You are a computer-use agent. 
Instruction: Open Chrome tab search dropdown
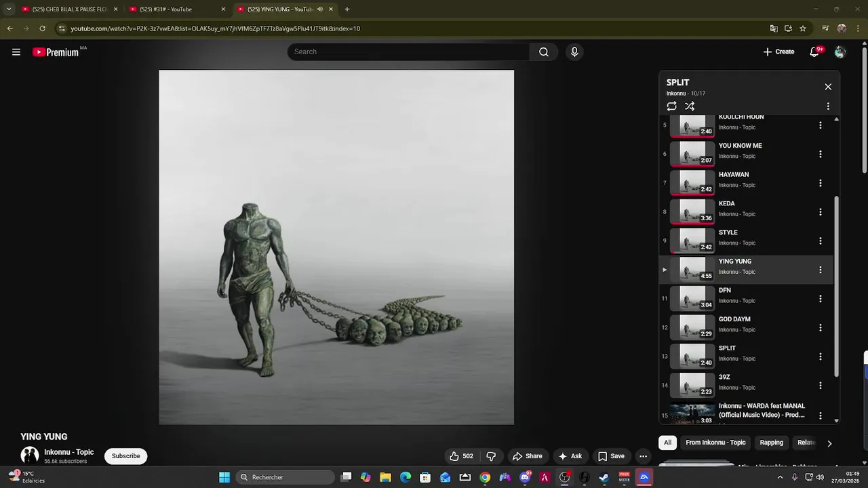(x=8, y=9)
